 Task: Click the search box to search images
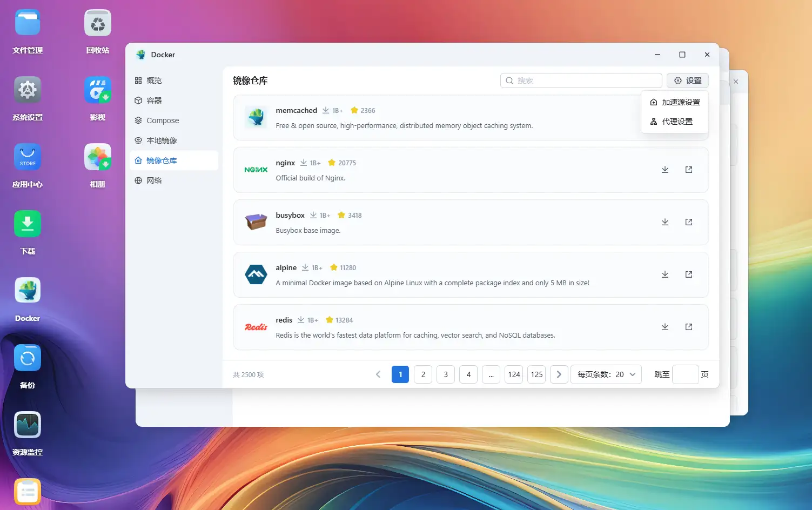click(581, 80)
